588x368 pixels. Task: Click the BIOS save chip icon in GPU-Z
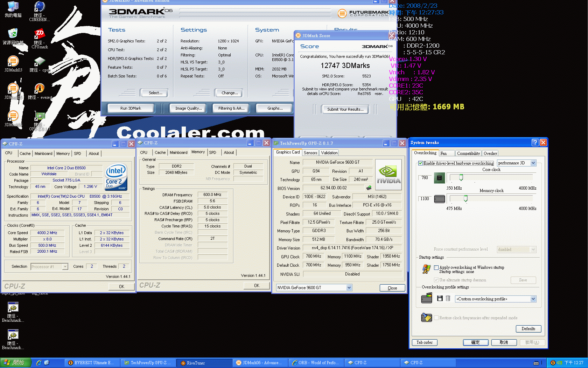369,188
